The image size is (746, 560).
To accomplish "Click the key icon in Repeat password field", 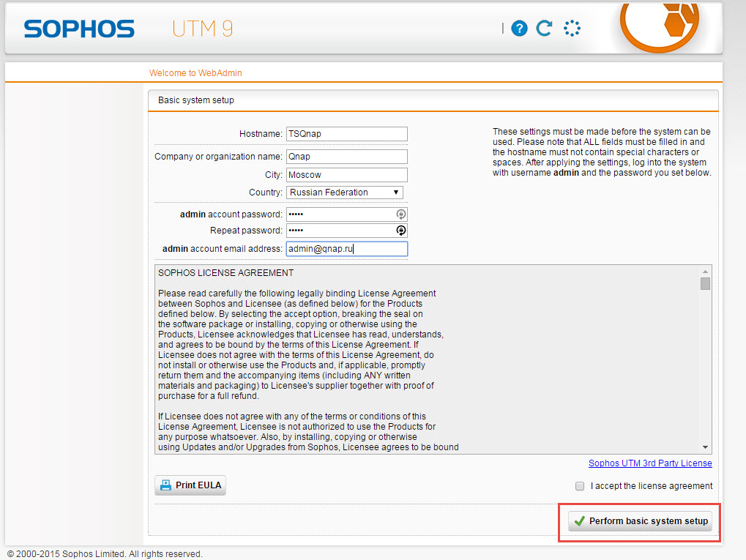I will 401,231.
